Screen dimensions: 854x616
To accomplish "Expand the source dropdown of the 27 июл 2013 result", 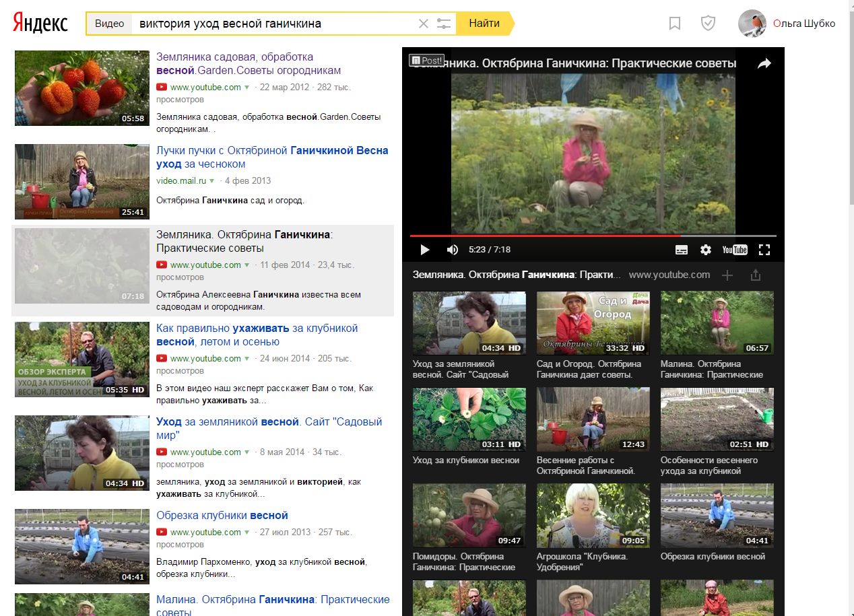I will [247, 533].
